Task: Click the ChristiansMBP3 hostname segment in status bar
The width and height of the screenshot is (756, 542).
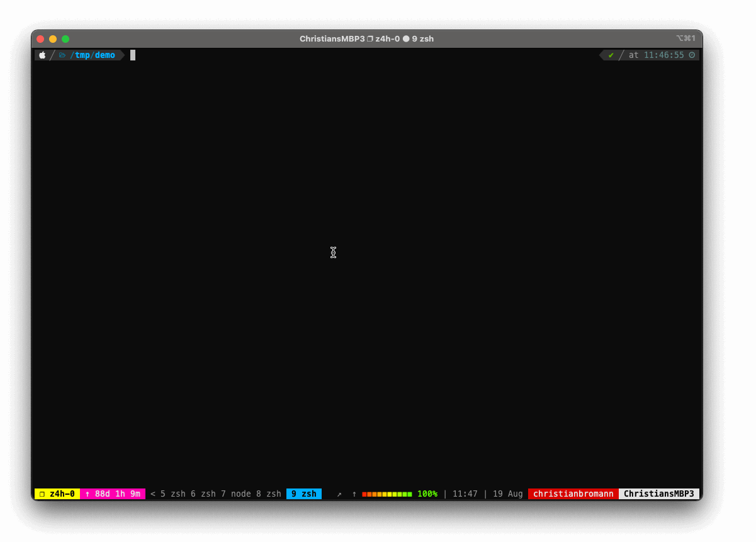Action: 659,494
